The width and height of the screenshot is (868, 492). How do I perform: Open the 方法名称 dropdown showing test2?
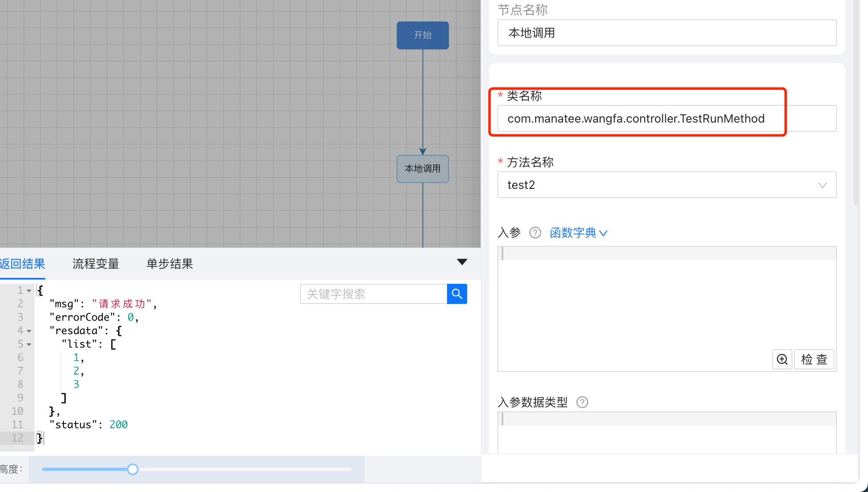[x=667, y=185]
